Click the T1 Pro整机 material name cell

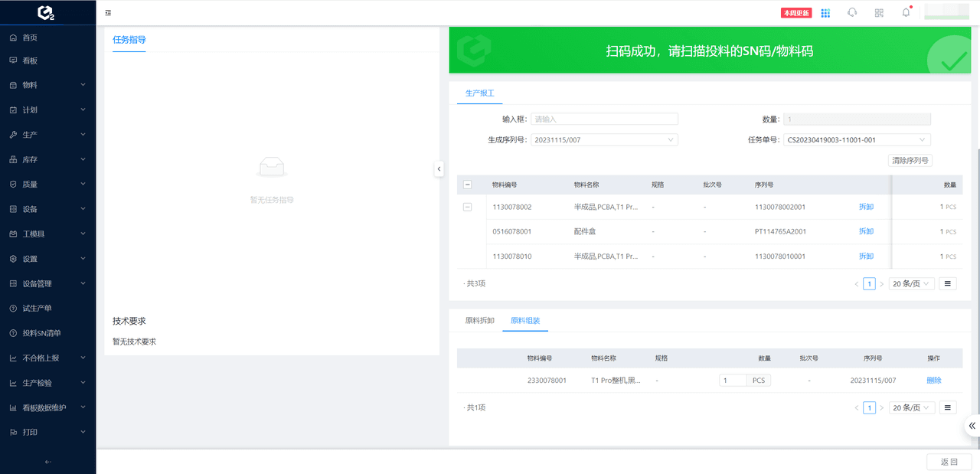click(x=616, y=381)
